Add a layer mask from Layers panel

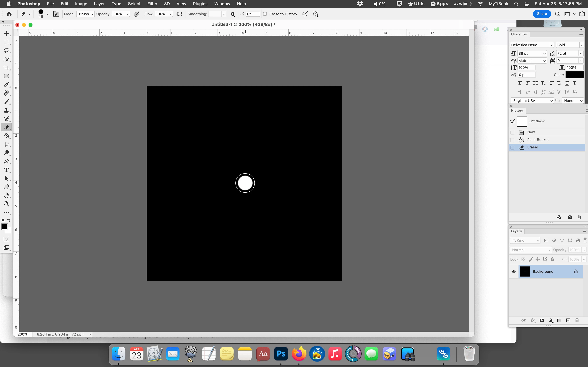(x=541, y=320)
